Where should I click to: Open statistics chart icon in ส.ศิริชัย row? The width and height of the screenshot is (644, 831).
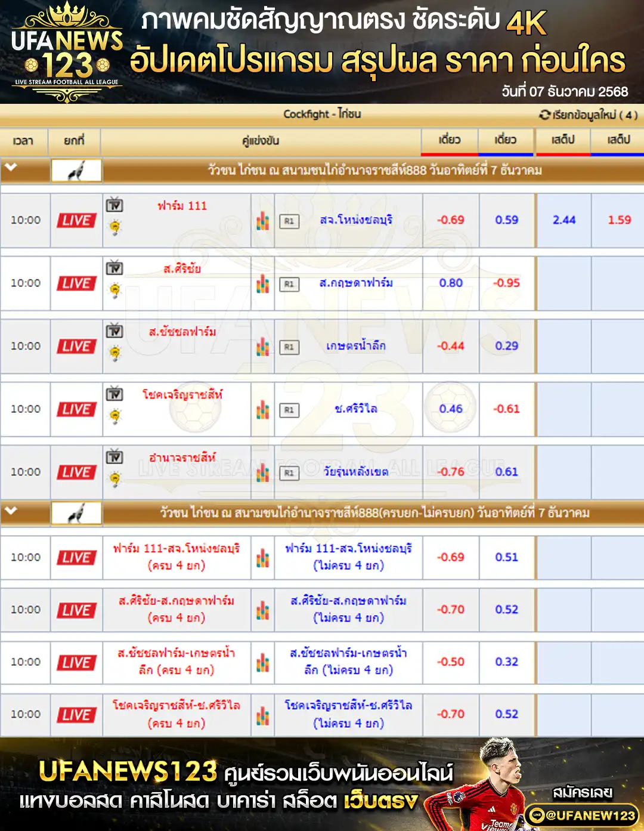click(262, 284)
